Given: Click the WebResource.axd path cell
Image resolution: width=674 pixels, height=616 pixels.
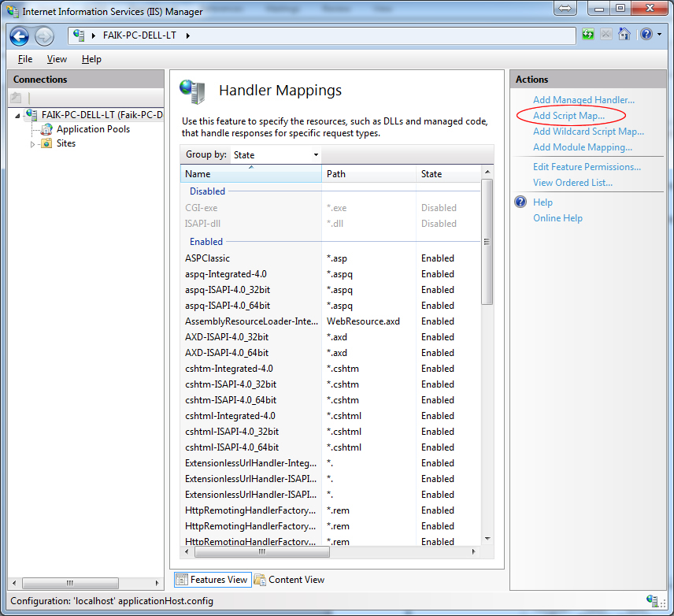Looking at the screenshot, I should click(363, 321).
